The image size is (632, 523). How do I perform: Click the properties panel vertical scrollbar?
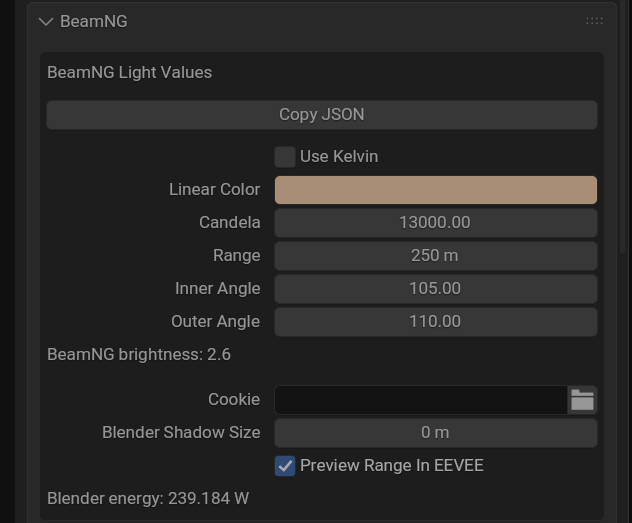tap(622, 127)
